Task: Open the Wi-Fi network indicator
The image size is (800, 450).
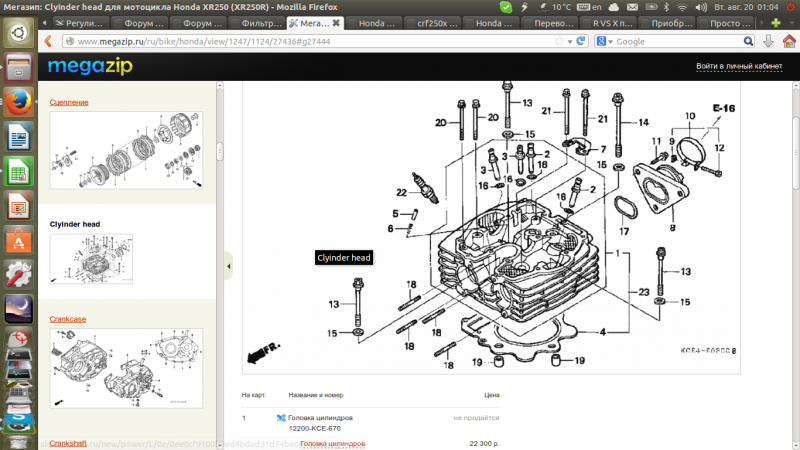Action: 682,7
